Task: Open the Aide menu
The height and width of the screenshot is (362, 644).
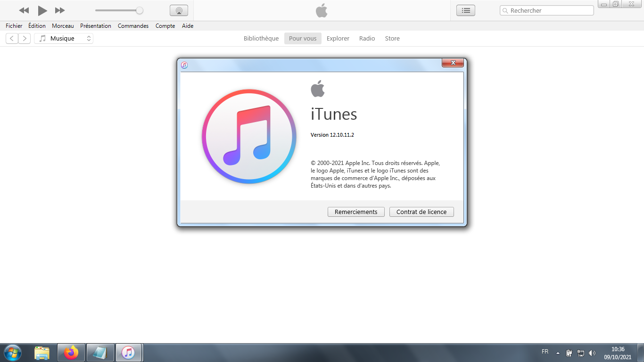Action: (x=188, y=26)
